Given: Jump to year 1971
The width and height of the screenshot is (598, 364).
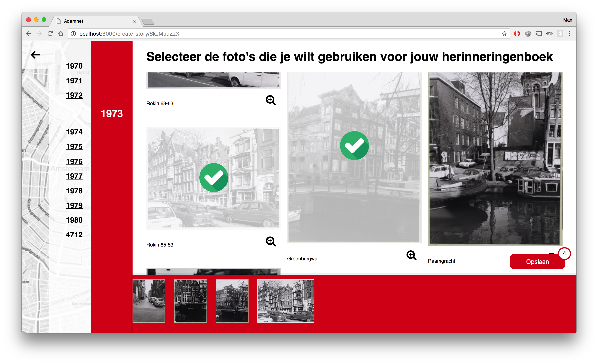Looking at the screenshot, I should 74,81.
